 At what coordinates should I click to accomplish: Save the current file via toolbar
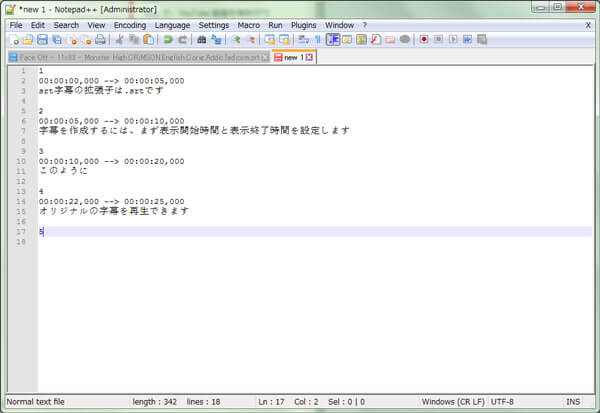point(42,39)
